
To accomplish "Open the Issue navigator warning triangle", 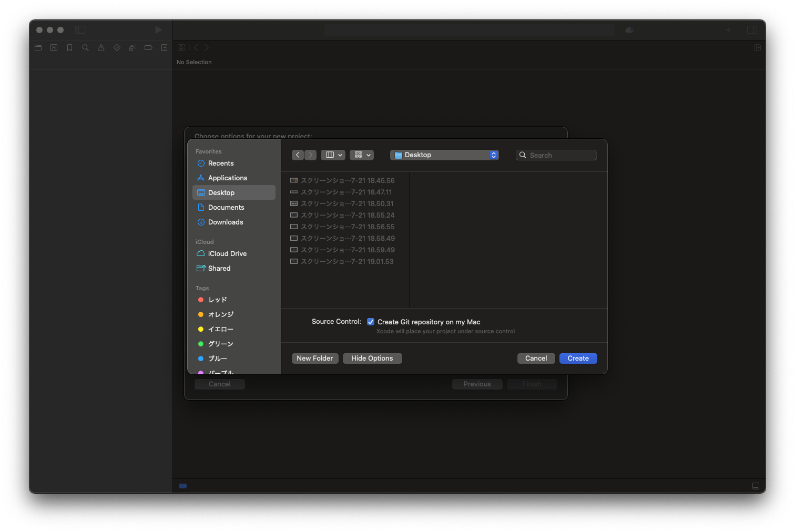I will (101, 47).
